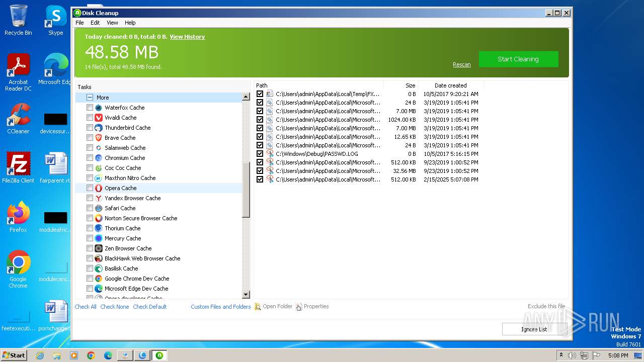Uncheck the 32.56 MB file checkbox

(x=260, y=171)
